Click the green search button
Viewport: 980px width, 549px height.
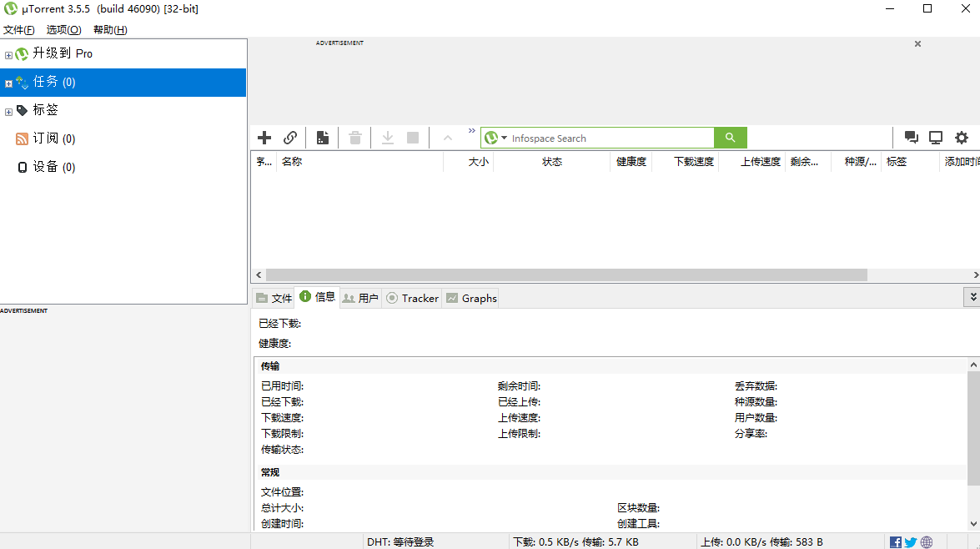pyautogui.click(x=730, y=137)
